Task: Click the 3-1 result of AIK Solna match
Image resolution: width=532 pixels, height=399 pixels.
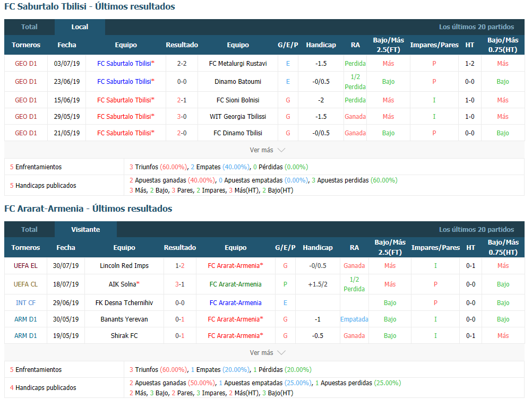Action: [x=180, y=284]
